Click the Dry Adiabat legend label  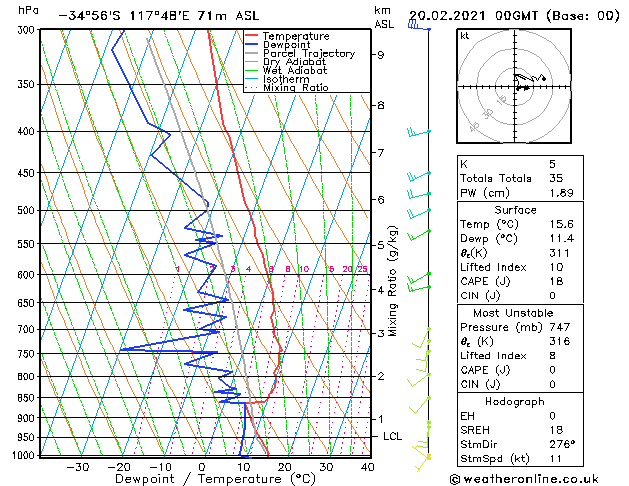[294, 62]
